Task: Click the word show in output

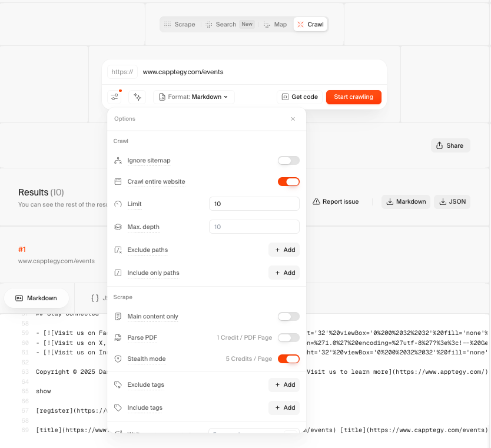Action: [43, 391]
